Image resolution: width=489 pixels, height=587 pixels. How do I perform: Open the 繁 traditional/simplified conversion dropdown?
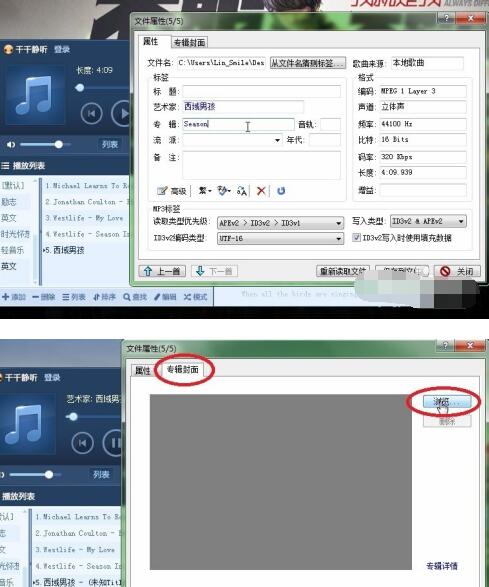(205, 191)
